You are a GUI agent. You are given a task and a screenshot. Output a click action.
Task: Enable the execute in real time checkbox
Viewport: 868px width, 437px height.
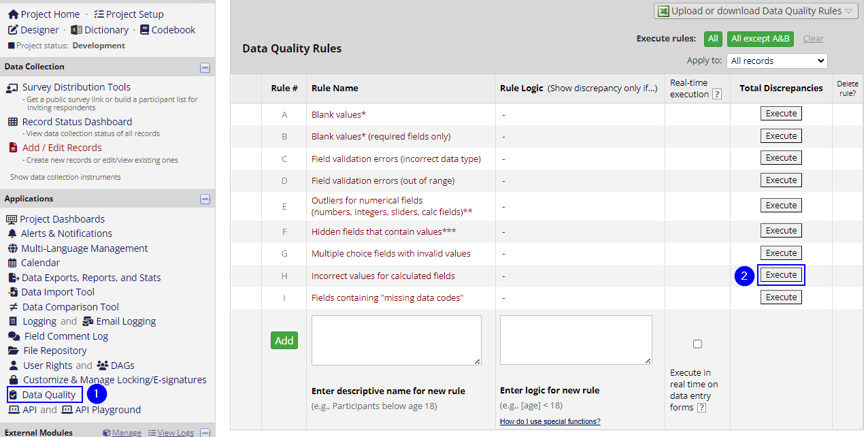[697, 344]
